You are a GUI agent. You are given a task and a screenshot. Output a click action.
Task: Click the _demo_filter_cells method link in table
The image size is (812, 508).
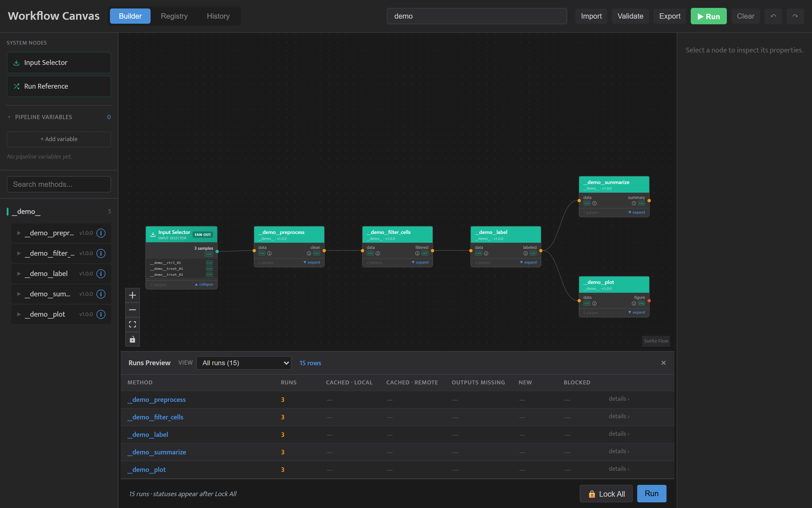[155, 417]
